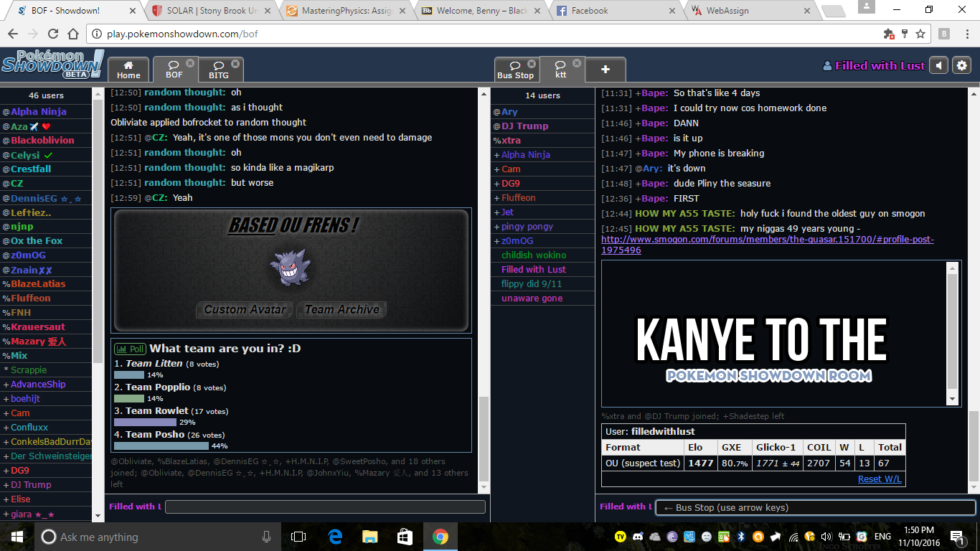Click the blocked plugin puzzle icon
980x551 pixels.
pyautogui.click(x=890, y=34)
